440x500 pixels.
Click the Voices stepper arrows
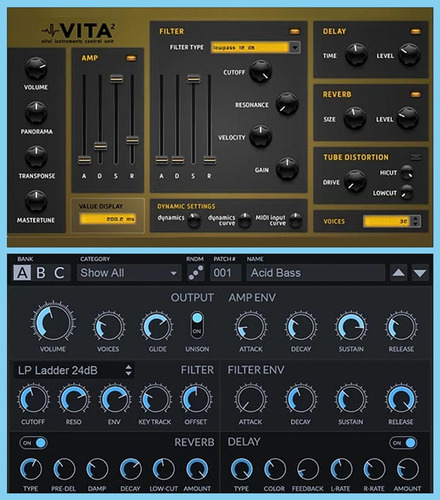(x=415, y=221)
